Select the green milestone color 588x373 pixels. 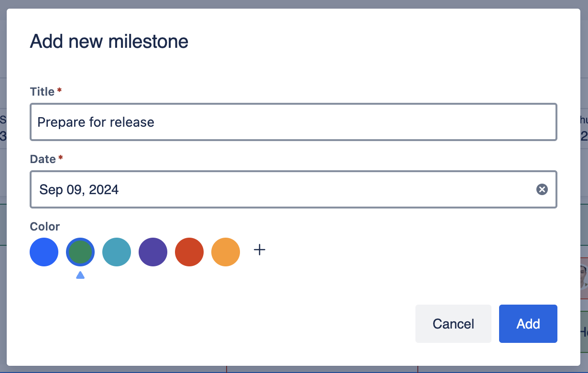coord(80,252)
